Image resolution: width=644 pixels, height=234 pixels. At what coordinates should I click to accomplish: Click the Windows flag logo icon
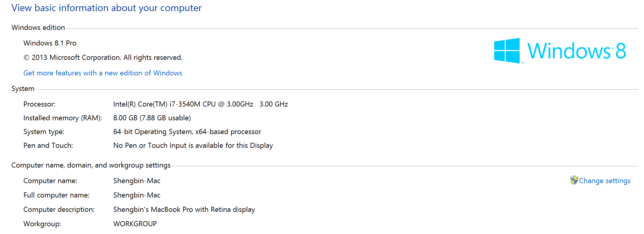click(x=507, y=51)
